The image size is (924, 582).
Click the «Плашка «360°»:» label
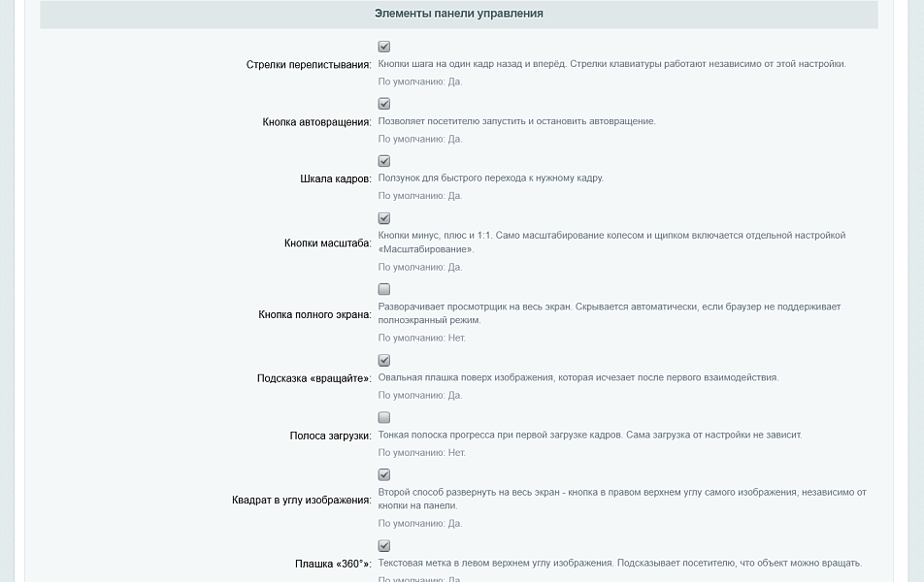pos(333,564)
